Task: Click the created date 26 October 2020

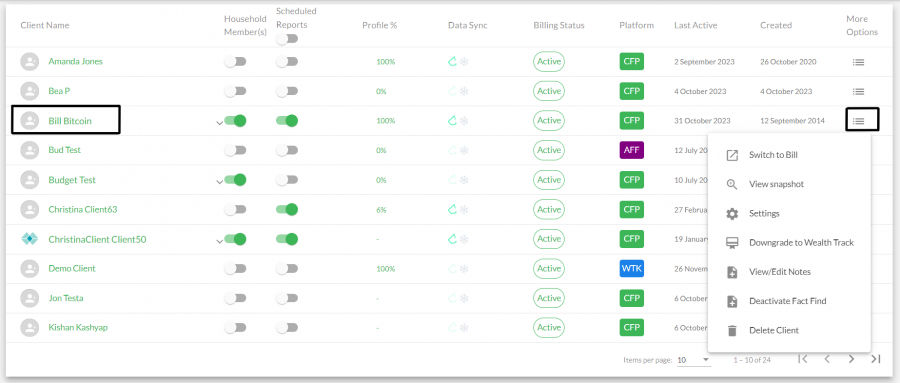Action: (788, 62)
